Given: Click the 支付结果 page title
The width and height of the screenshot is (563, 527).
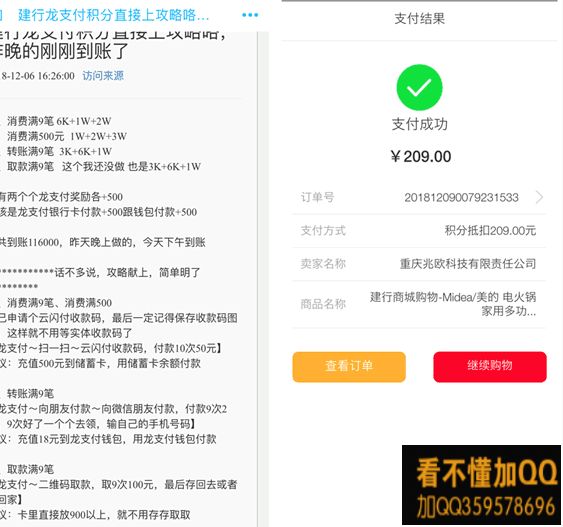Looking at the screenshot, I should pyautogui.click(x=419, y=18).
